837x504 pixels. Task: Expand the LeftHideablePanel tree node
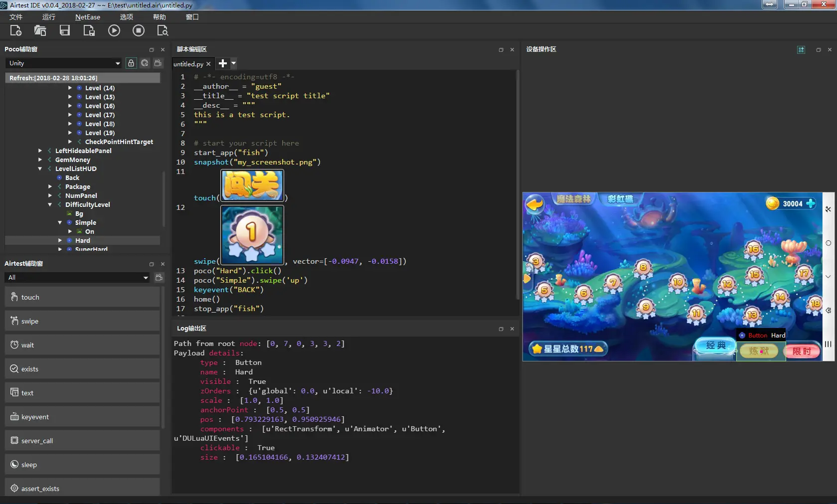(40, 151)
